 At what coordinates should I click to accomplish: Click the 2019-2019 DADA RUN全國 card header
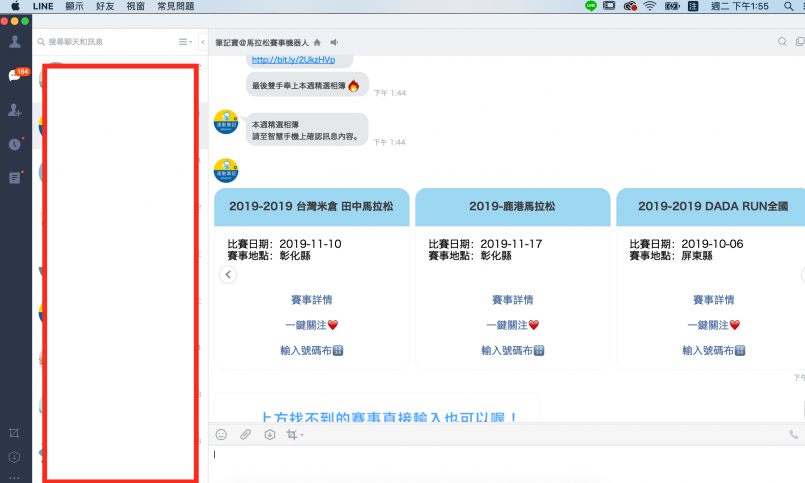click(x=711, y=207)
